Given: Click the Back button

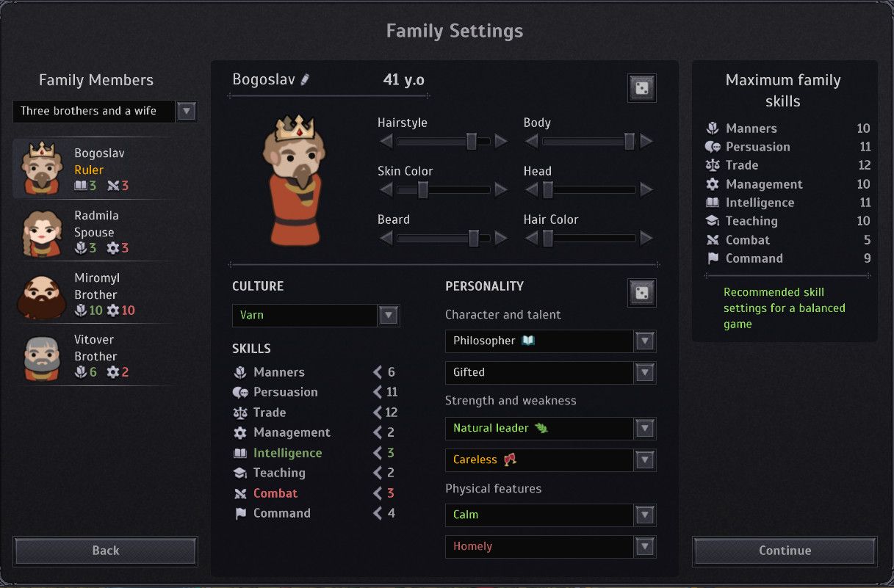Looking at the screenshot, I should pos(105,551).
